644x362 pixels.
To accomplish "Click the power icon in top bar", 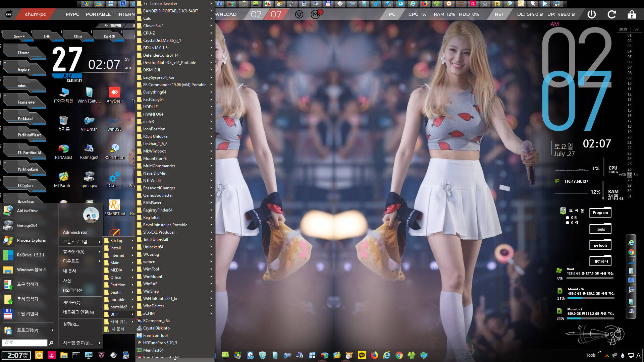I will pyautogui.click(x=592, y=14).
